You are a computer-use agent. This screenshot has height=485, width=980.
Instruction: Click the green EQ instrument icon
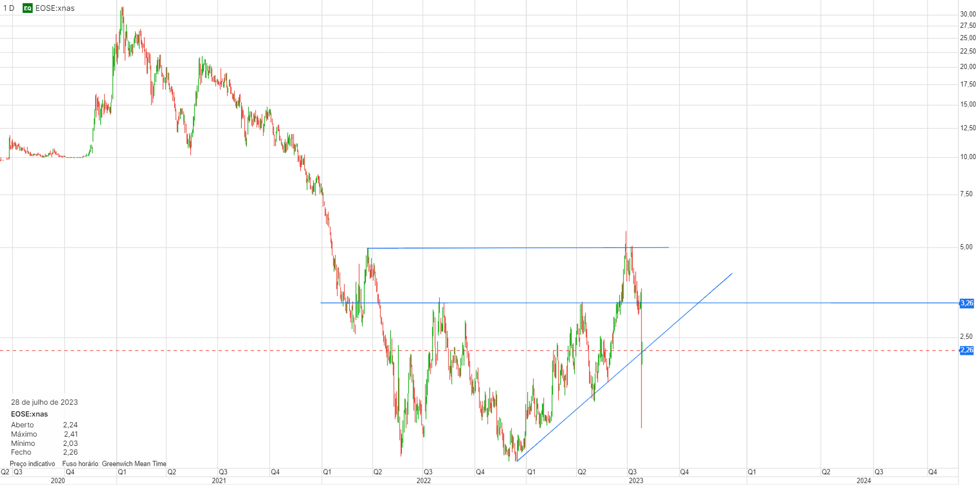28,8
